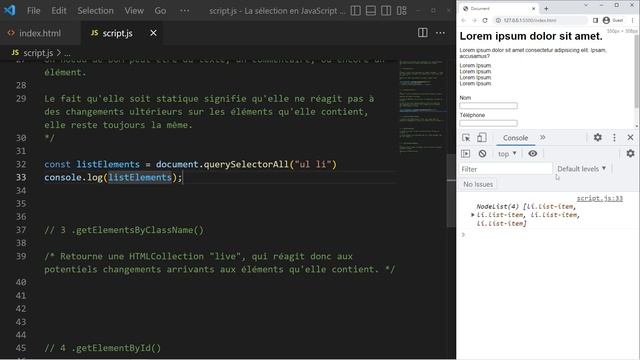
Task: Create a live expression eye icon
Action: click(533, 153)
